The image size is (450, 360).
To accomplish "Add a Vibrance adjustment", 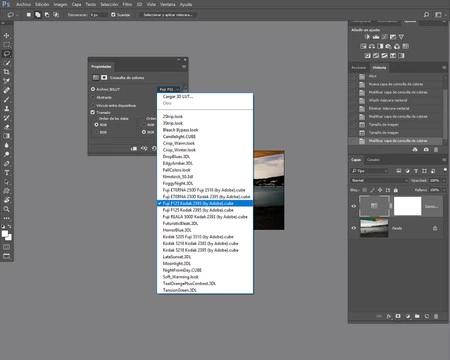I will pos(401,37).
